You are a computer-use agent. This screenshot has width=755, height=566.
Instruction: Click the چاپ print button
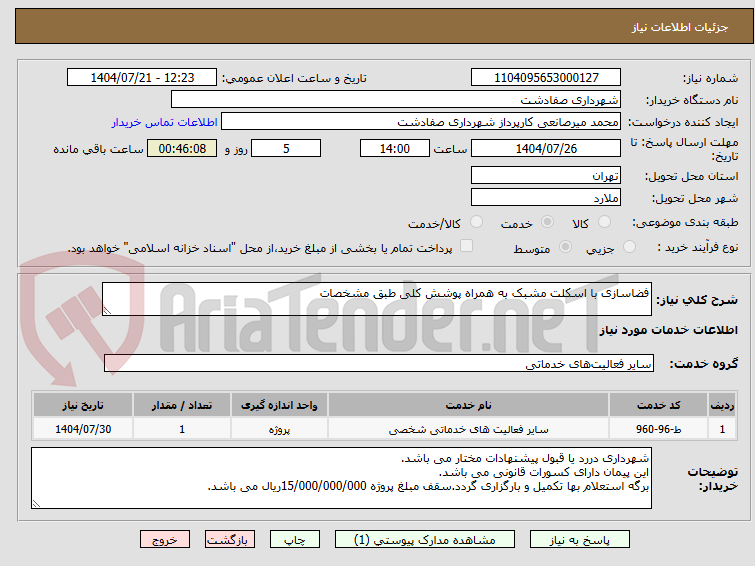295,540
